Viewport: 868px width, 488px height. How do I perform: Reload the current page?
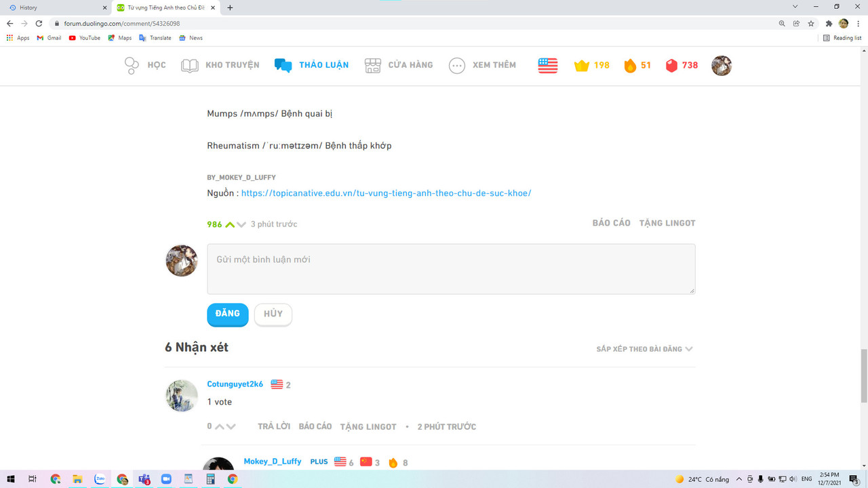coord(39,23)
